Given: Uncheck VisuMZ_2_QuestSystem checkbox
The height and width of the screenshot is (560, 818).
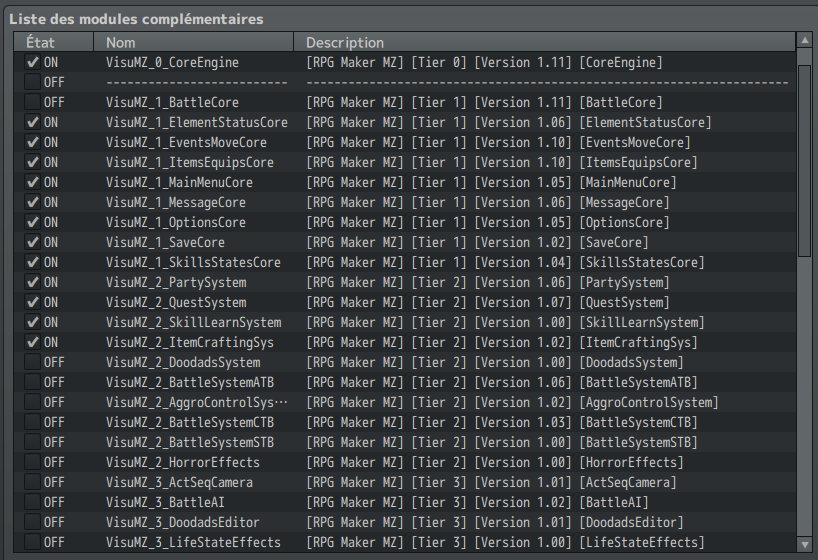Looking at the screenshot, I should coord(33,303).
